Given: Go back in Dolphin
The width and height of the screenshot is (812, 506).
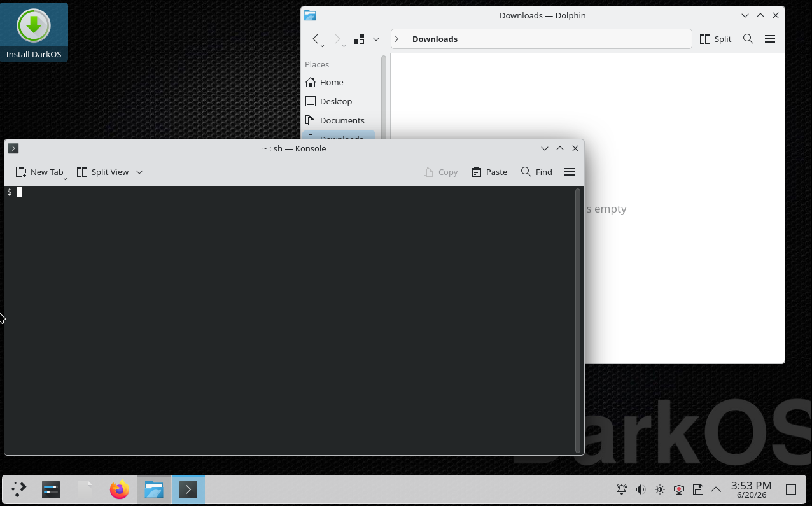Looking at the screenshot, I should pyautogui.click(x=316, y=39).
